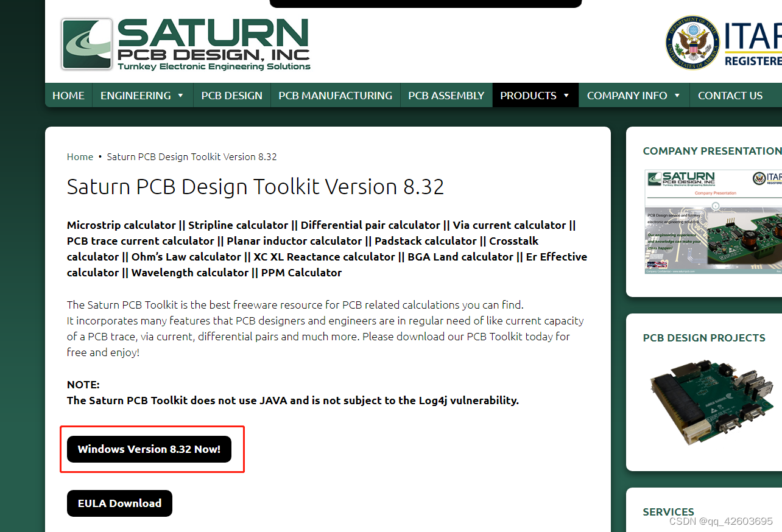Expand the ENGINEERING dropdown menu
Image resolution: width=782 pixels, height=532 pixels.
point(142,95)
